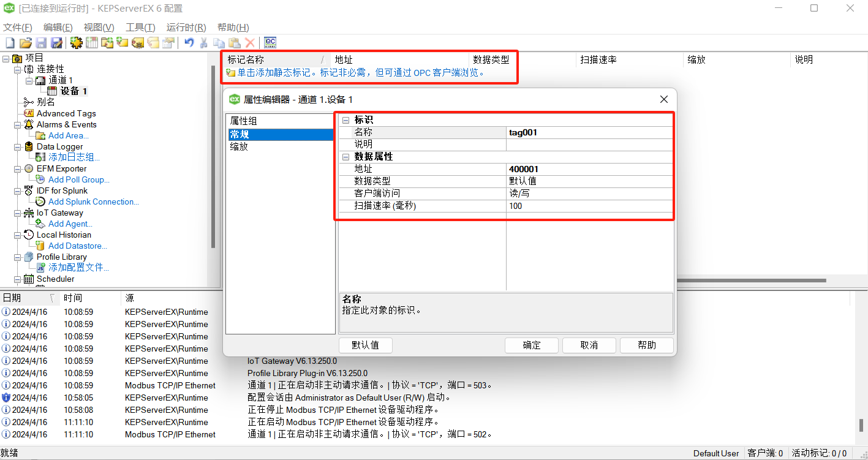Viewport: 868px width, 460px height.
Task: Collapse the 连接性 tree node
Action: click(18, 69)
